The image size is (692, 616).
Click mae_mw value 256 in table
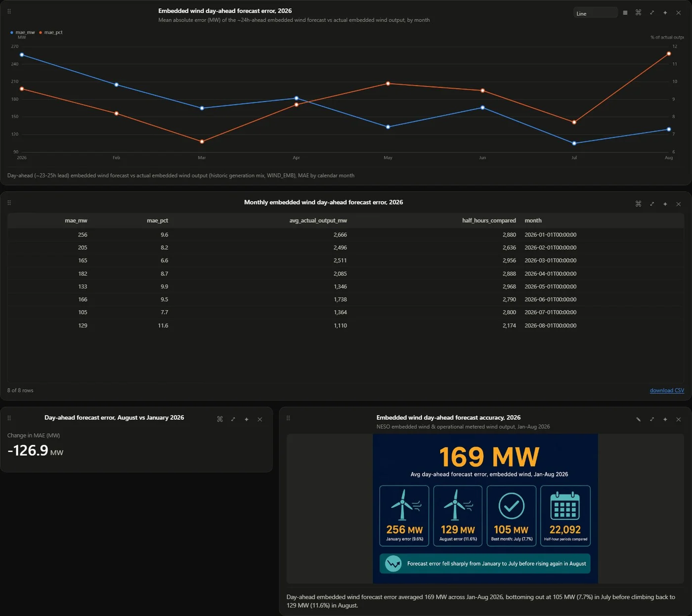pyautogui.click(x=83, y=235)
